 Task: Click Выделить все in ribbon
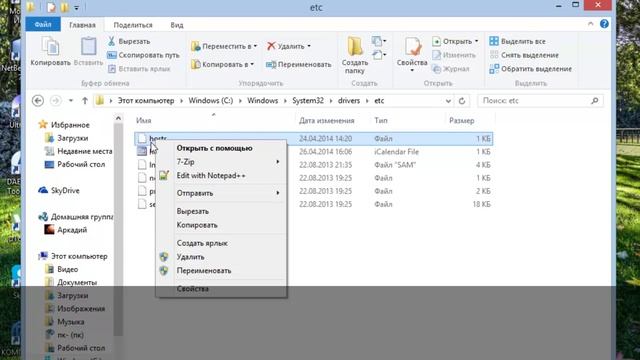pyautogui.click(x=517, y=41)
